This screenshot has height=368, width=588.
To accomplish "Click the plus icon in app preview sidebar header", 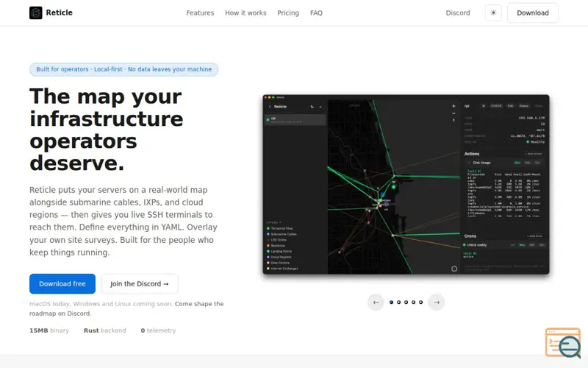I will pos(320,107).
